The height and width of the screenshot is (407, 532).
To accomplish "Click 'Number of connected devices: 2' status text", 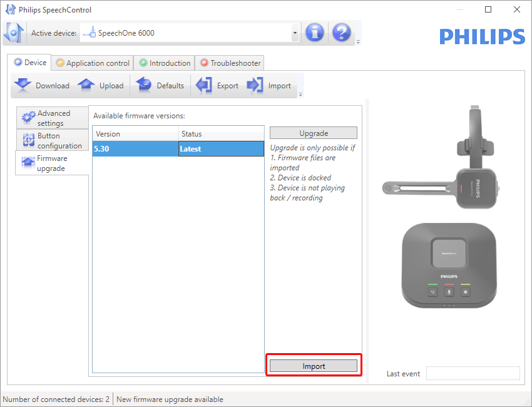I will coord(56,399).
